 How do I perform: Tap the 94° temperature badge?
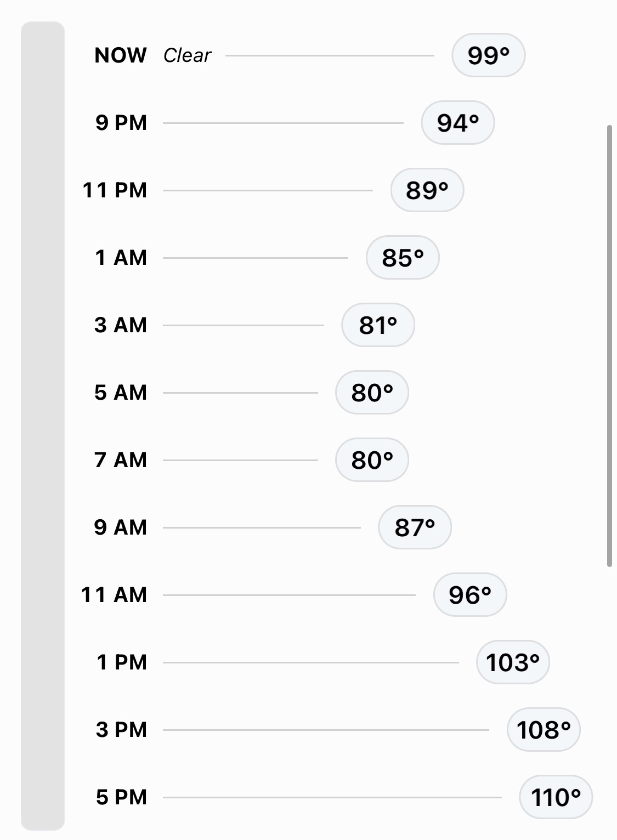click(457, 123)
